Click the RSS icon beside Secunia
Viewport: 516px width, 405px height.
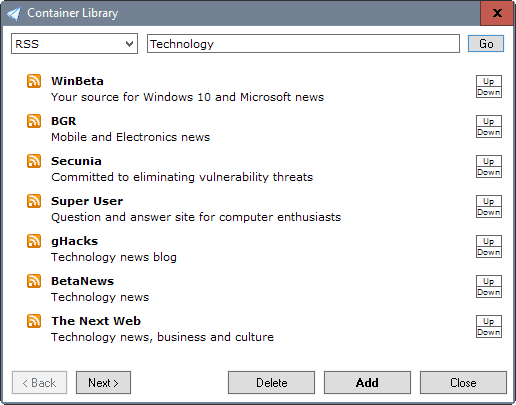click(34, 161)
